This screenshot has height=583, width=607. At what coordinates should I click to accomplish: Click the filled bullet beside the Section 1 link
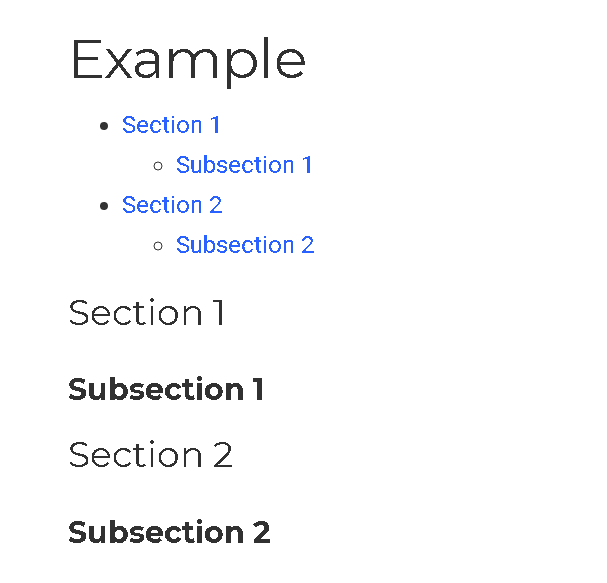(x=104, y=126)
